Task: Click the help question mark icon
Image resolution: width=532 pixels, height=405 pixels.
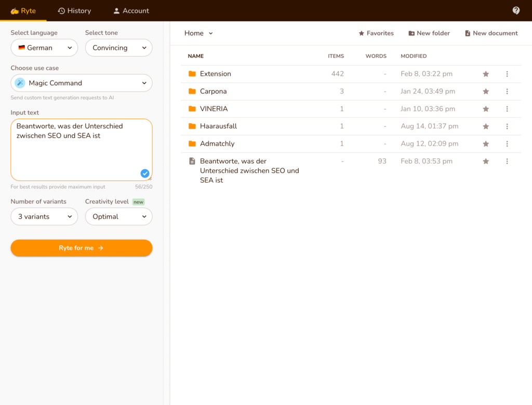Action: [516, 10]
